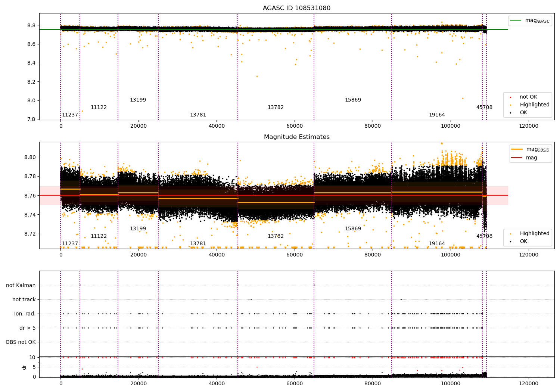
Task: Click dr axis tick value 10
Action: 32,358
